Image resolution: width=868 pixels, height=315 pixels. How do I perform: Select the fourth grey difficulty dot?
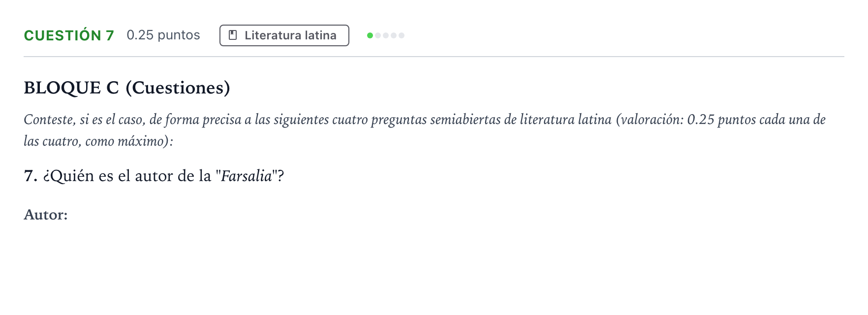(x=394, y=35)
